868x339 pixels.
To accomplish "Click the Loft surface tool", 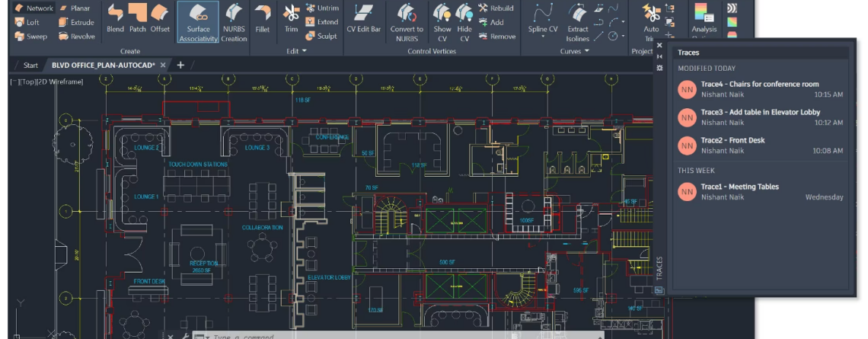I will 27,23.
